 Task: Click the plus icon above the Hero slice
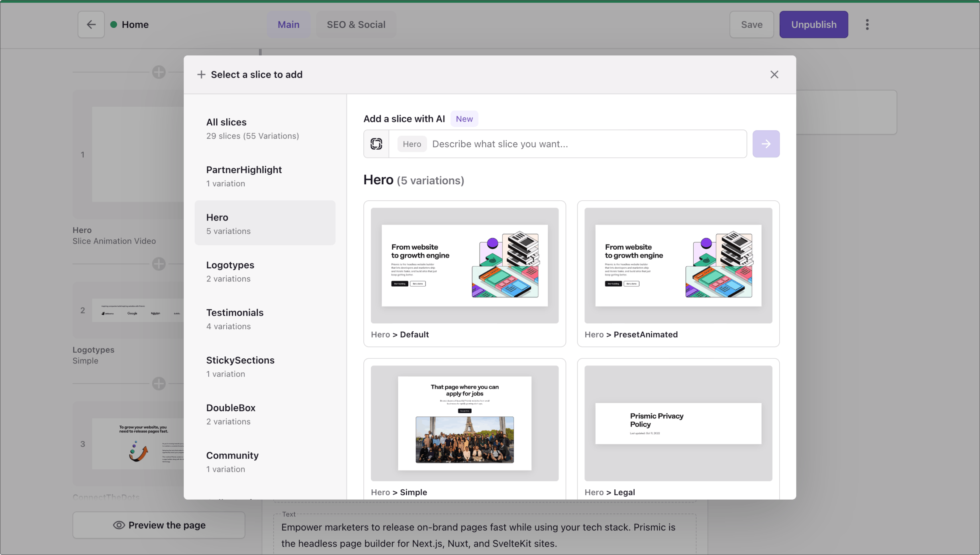click(x=159, y=72)
